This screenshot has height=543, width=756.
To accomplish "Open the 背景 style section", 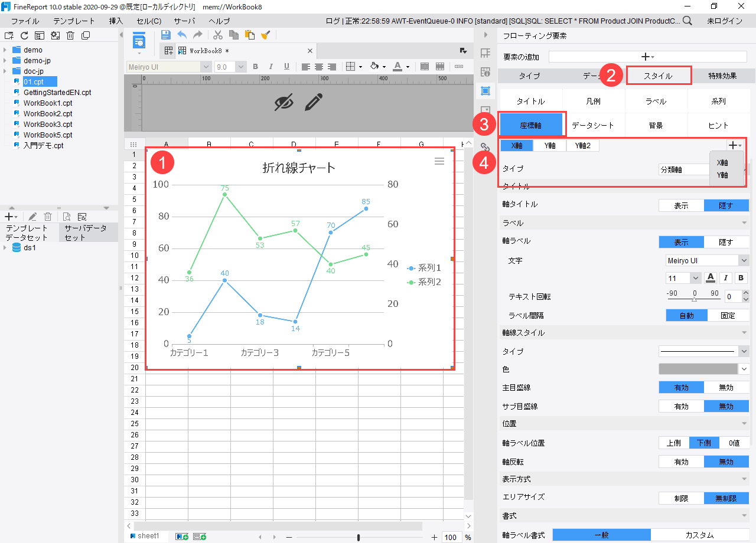I will tap(656, 125).
